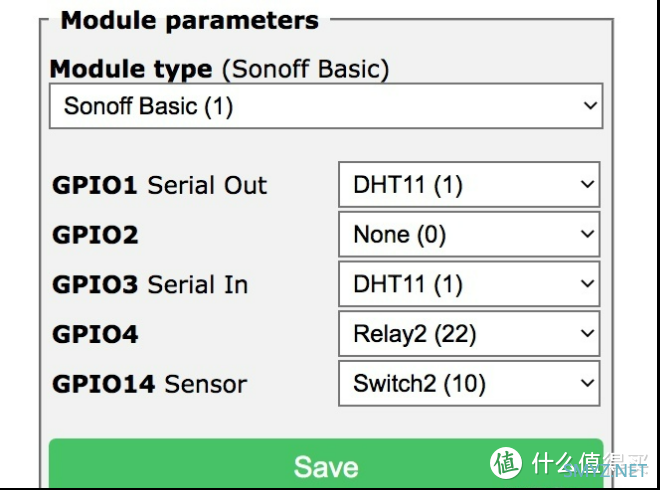Open the GPIO1 Serial Out DHT11 dropdown
660x490 pixels.
[x=469, y=184]
